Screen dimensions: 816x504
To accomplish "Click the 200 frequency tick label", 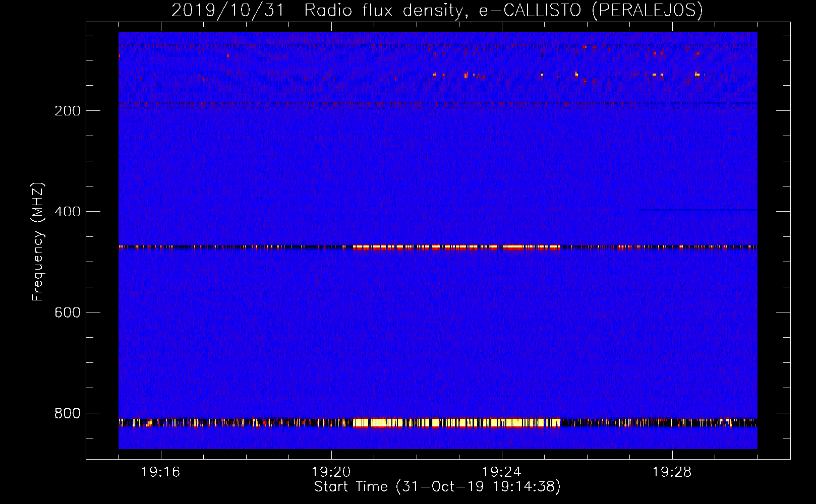I will 67,111.
